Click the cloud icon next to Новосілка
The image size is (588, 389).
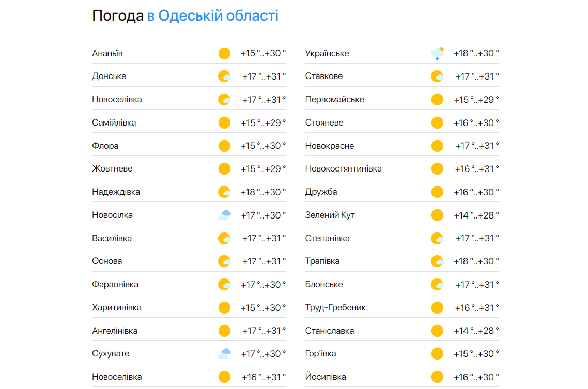tap(224, 214)
